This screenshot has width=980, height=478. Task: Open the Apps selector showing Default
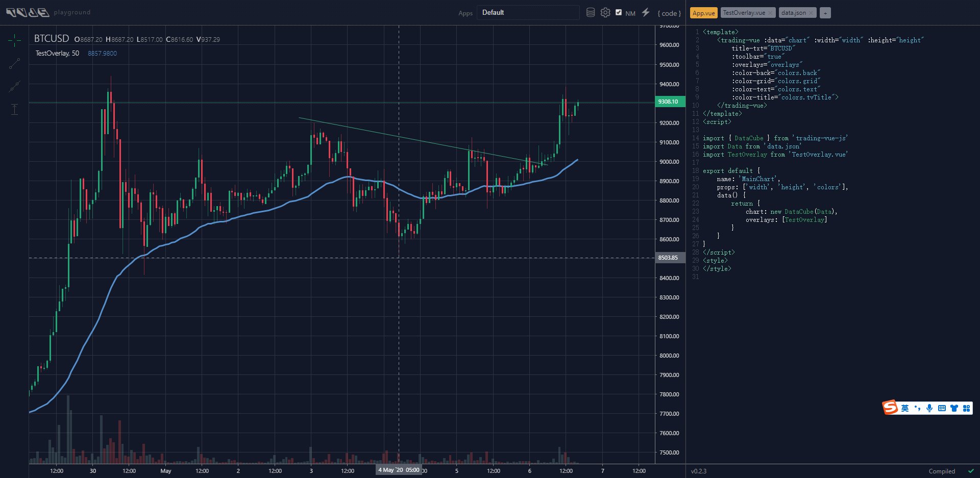528,13
